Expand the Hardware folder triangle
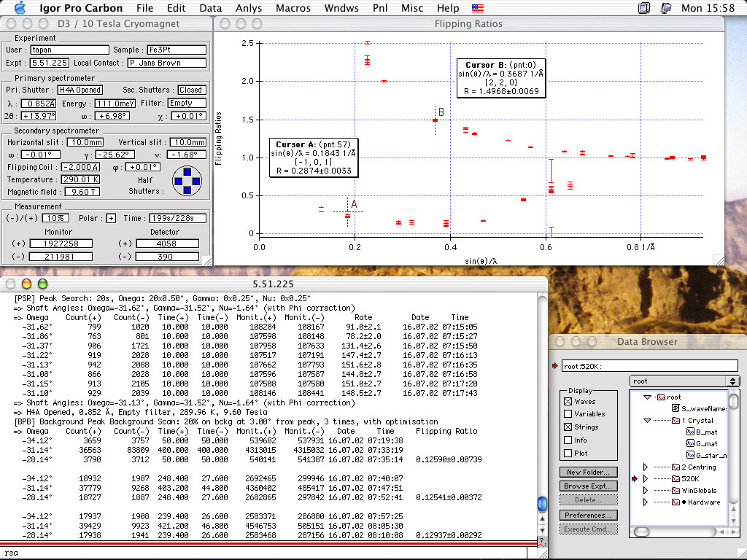The image size is (747, 560). [646, 502]
